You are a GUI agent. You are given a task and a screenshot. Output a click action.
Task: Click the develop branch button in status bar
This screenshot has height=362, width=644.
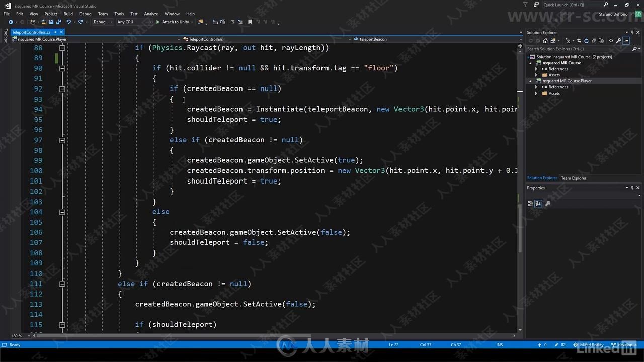(624, 345)
